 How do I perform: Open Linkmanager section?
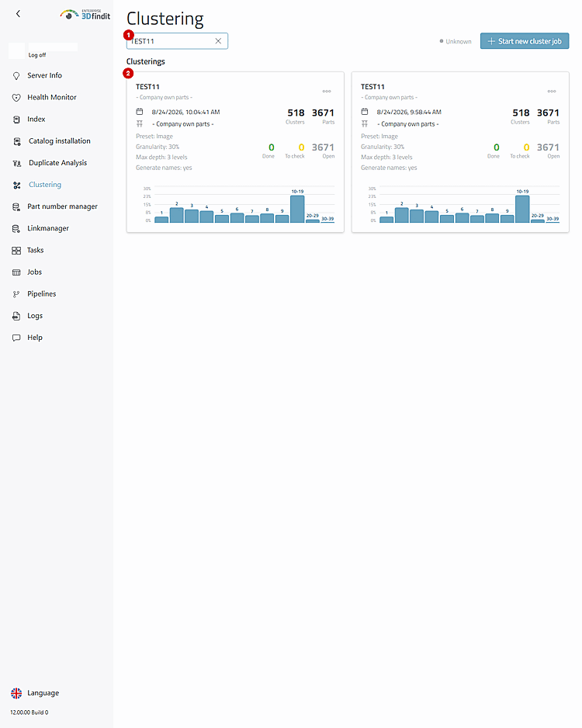click(48, 228)
